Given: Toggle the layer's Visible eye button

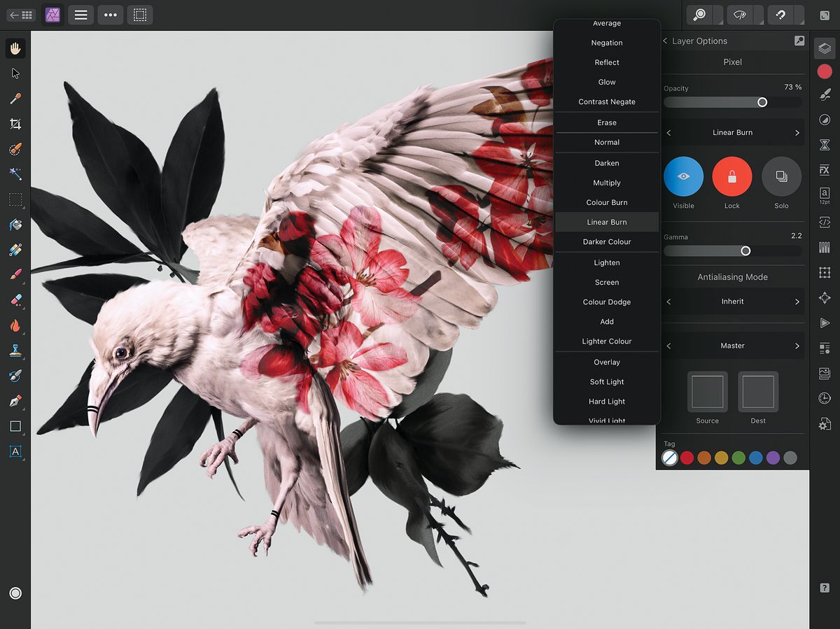Looking at the screenshot, I should pos(683,176).
